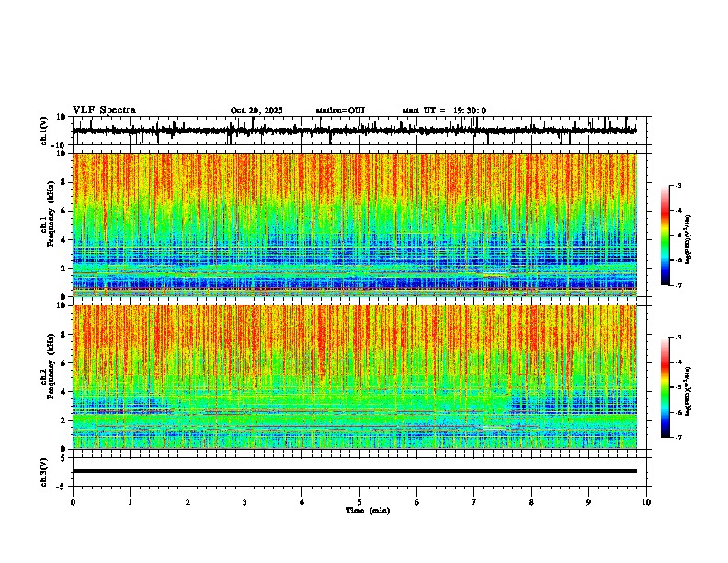The height and width of the screenshot is (563, 728).
Task: Click the ch.3 flat voltage trace line
Action: 355,471
